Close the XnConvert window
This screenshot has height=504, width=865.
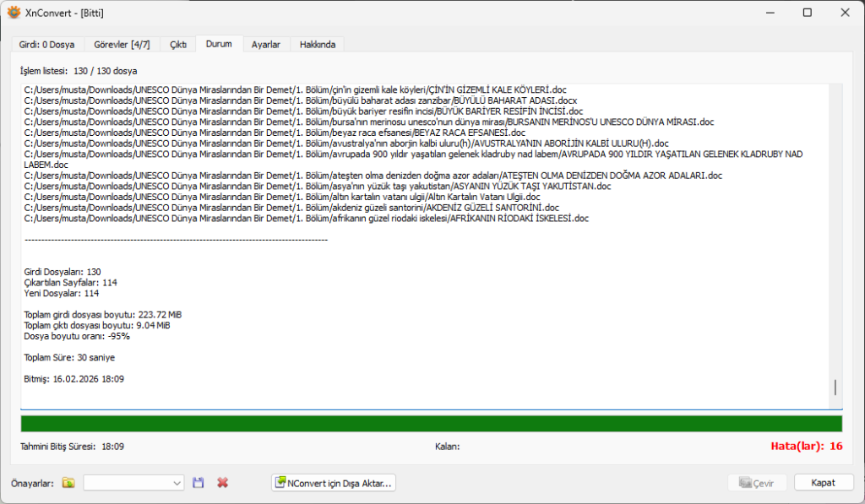pyautogui.click(x=845, y=12)
